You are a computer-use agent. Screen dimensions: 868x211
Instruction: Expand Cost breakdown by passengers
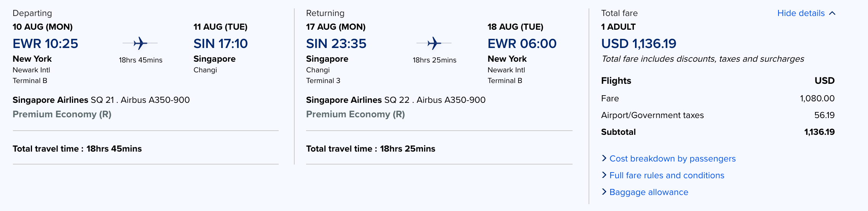[x=672, y=159]
